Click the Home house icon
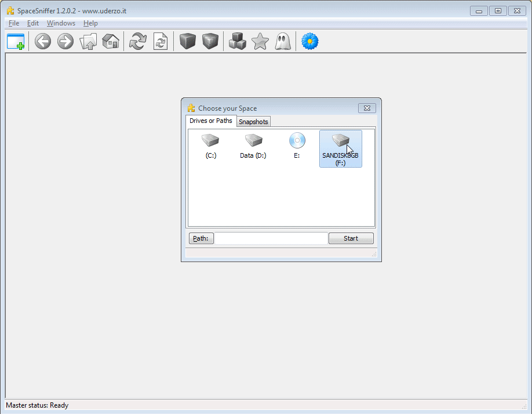This screenshot has height=414, width=532. coord(111,42)
